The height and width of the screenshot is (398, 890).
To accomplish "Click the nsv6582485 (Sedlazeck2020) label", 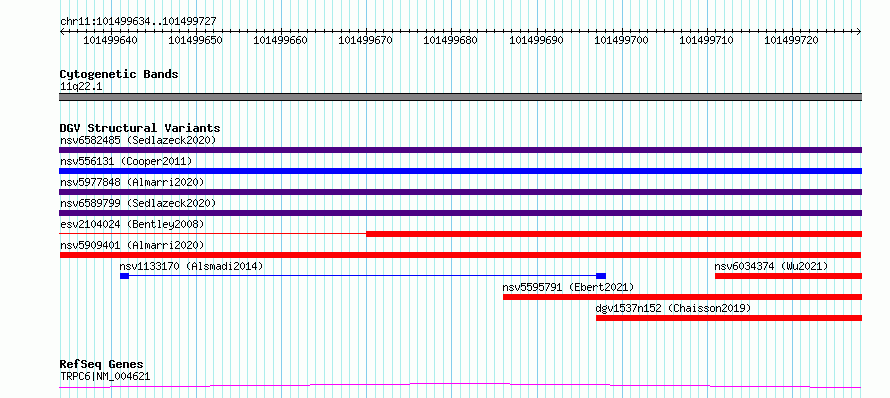I will [x=138, y=140].
